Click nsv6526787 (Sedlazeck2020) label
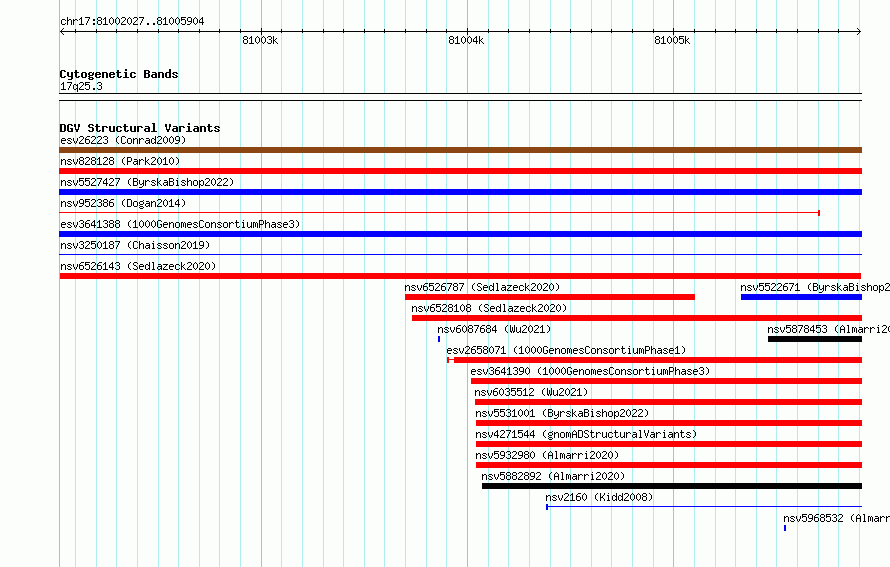Screen dimensions: 890x567 482,287
